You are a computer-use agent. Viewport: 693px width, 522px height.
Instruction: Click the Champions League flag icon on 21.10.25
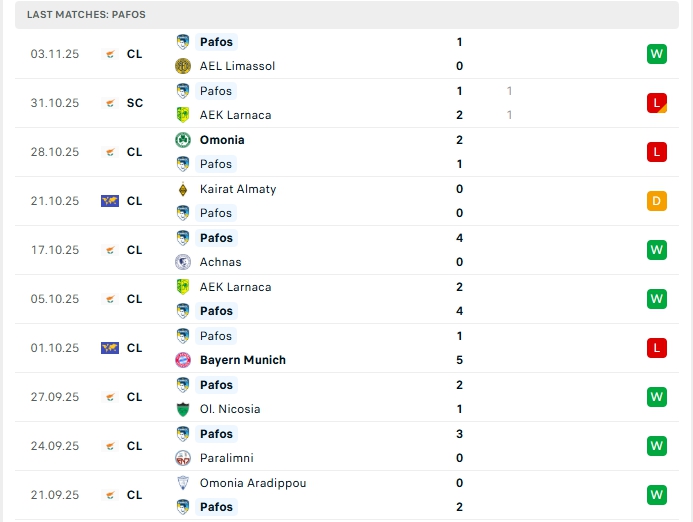coord(110,201)
